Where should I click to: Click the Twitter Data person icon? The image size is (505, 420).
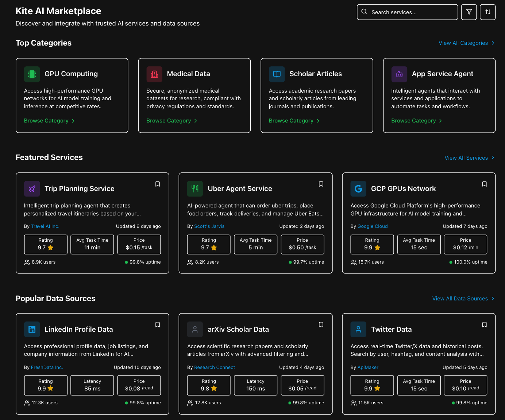[358, 330]
